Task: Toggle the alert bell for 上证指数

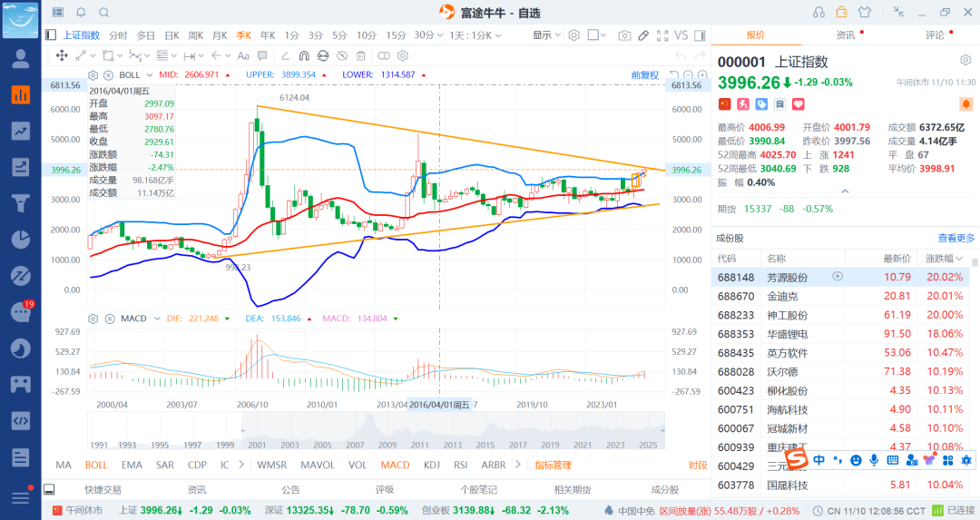Action: tap(965, 103)
